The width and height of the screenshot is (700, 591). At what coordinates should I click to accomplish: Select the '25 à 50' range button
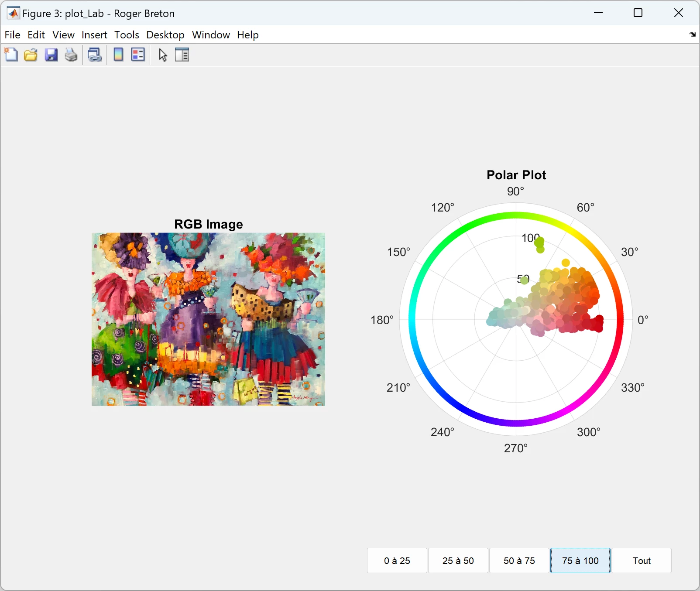(x=458, y=560)
